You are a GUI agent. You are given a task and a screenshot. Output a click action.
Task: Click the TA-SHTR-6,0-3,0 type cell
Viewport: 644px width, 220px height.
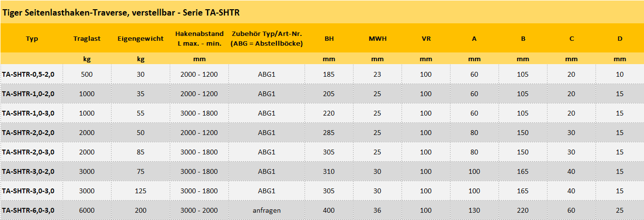click(28, 210)
